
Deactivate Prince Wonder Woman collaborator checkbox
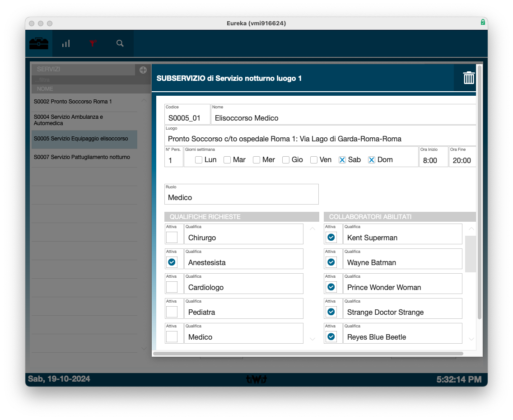click(331, 287)
